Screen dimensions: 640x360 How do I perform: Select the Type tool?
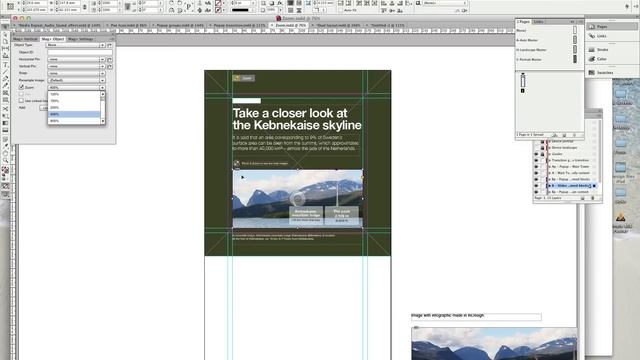click(x=5, y=64)
